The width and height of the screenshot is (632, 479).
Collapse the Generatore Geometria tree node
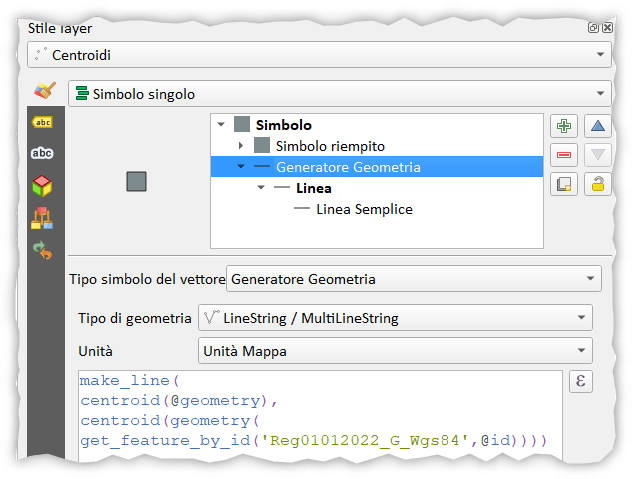click(241, 167)
